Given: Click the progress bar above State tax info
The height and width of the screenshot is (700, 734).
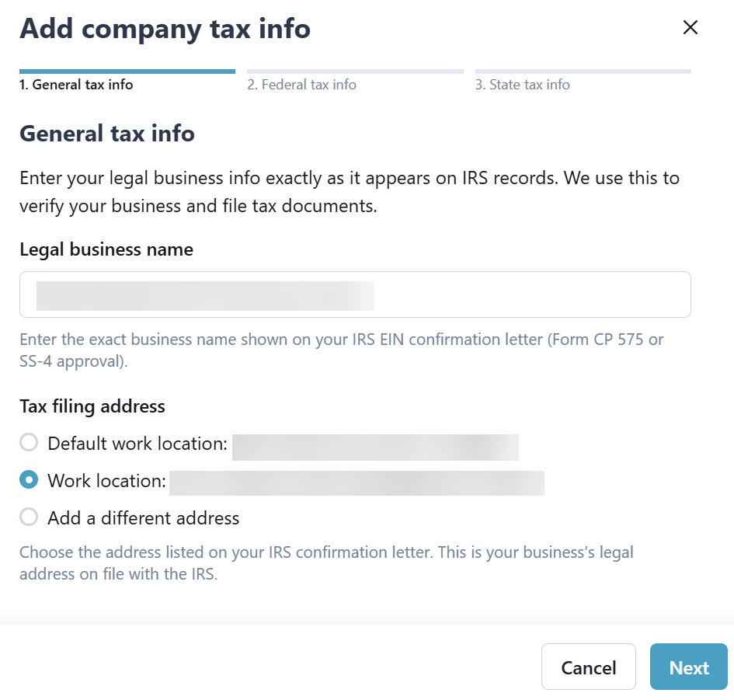Looking at the screenshot, I should coord(583,71).
